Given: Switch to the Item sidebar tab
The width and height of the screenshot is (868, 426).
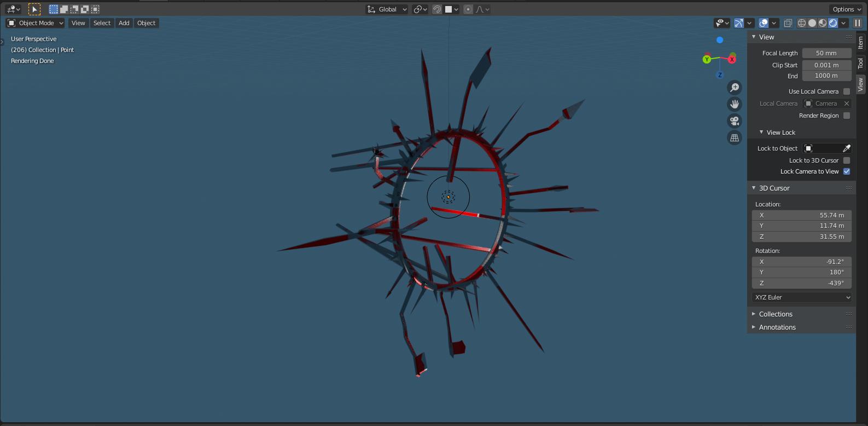Looking at the screenshot, I should 861,43.
